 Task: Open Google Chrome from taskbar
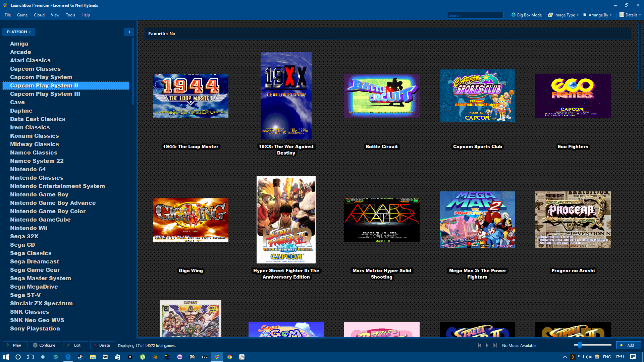tap(229, 357)
